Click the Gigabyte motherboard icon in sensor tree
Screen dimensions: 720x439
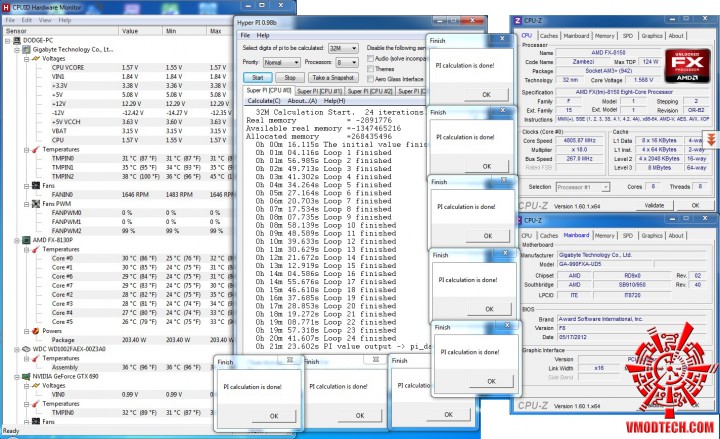point(26,49)
